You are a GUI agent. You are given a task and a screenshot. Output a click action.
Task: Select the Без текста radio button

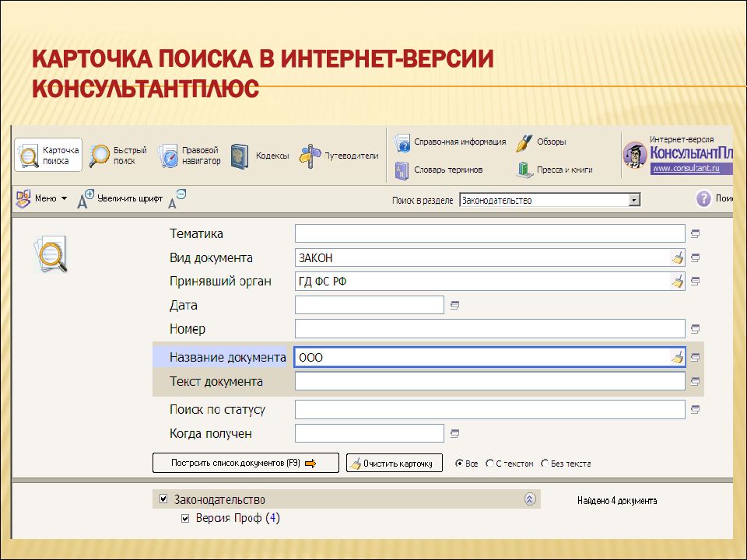[x=545, y=464]
